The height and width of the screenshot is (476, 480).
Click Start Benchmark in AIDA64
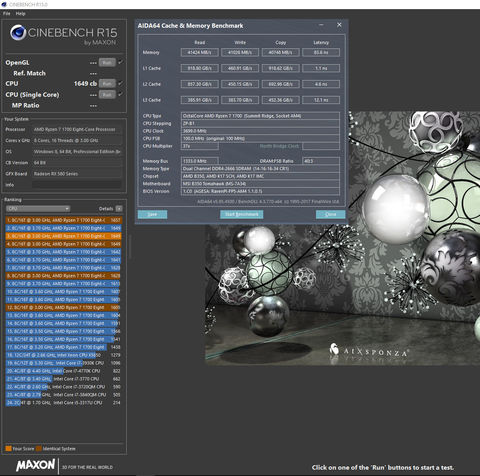click(242, 214)
